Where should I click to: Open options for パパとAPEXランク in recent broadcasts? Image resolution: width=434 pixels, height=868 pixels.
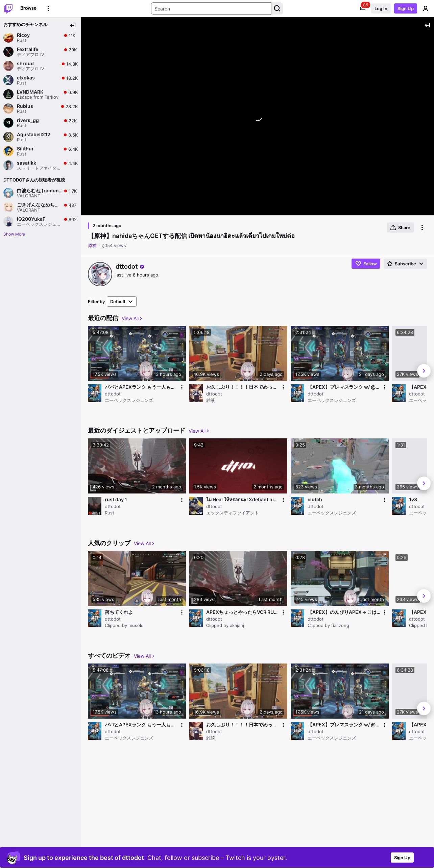(x=182, y=387)
